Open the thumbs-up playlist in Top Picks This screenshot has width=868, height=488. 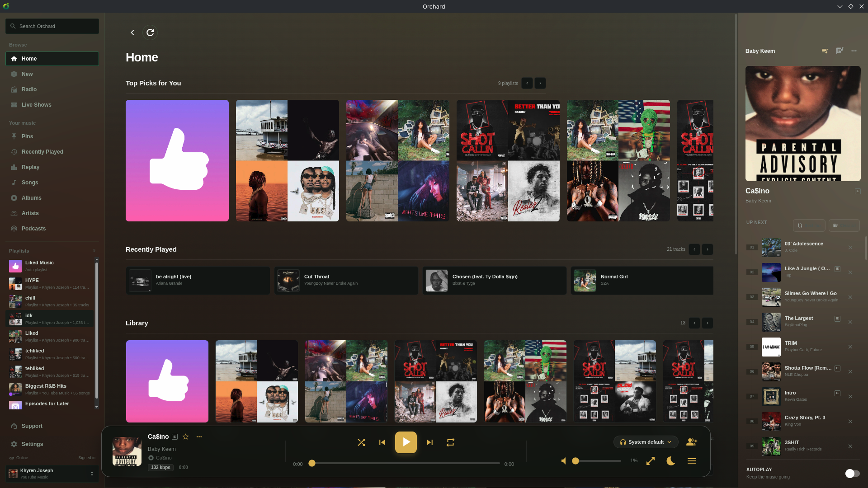(x=177, y=160)
